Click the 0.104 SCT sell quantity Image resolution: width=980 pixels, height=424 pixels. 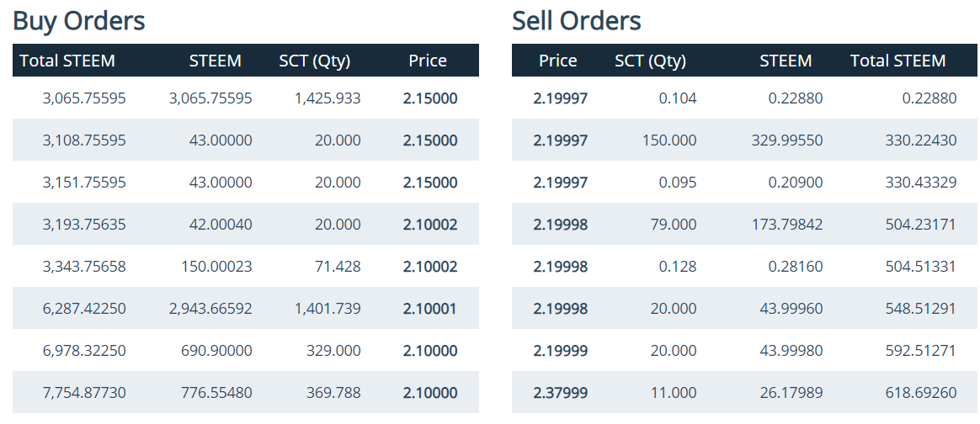click(677, 98)
